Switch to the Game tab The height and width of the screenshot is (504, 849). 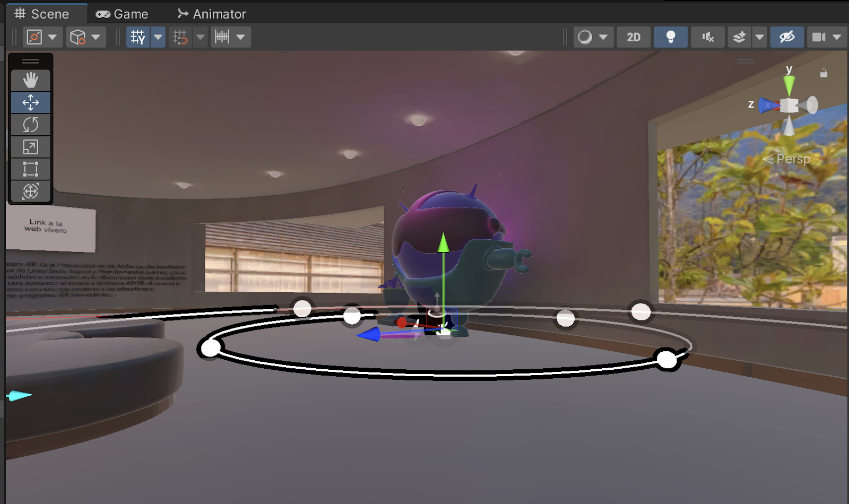[x=122, y=14]
